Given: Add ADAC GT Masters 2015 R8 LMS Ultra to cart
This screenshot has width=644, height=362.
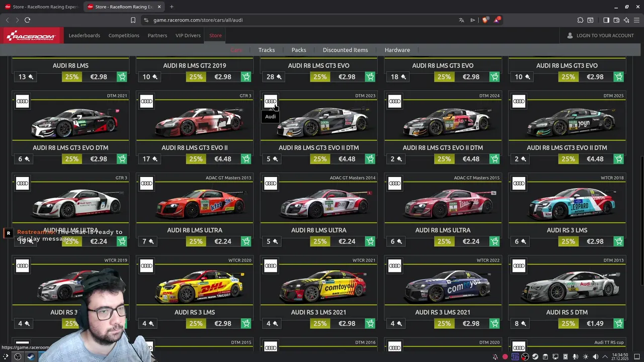Looking at the screenshot, I should [x=495, y=241].
